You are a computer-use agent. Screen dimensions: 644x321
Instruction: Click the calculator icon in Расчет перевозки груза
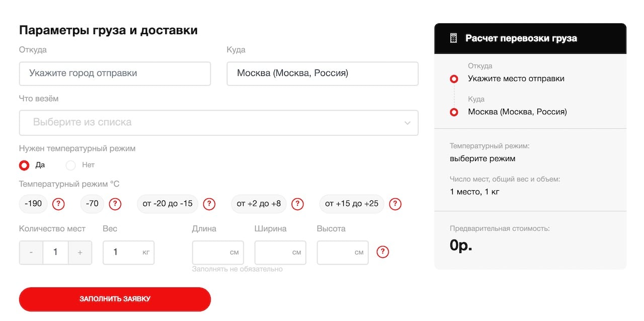coord(453,37)
